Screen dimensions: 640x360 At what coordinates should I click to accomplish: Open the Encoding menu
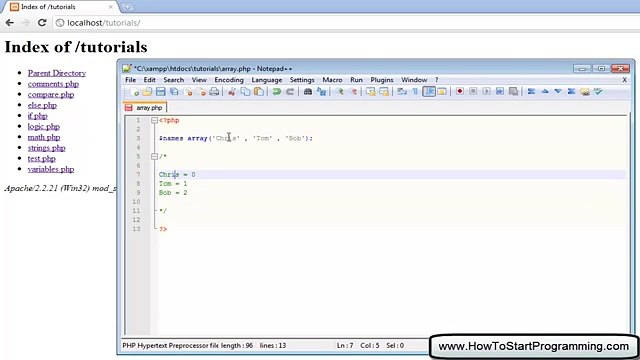pyautogui.click(x=229, y=80)
